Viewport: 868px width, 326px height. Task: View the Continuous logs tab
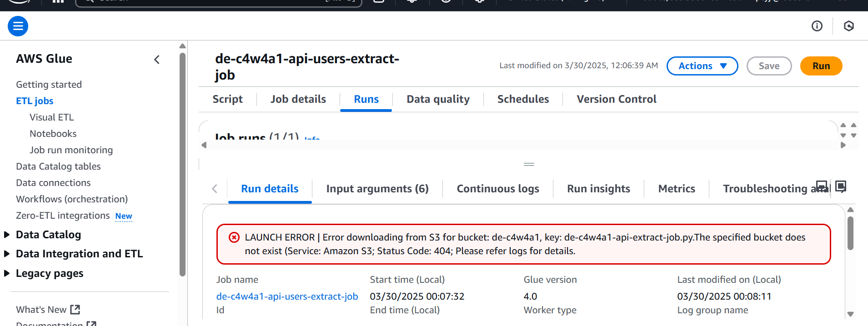point(498,189)
